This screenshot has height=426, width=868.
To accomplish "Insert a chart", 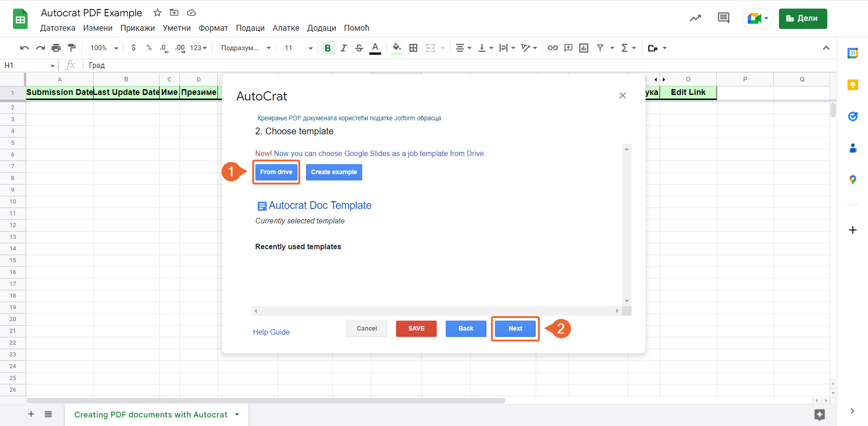I will 584,48.
